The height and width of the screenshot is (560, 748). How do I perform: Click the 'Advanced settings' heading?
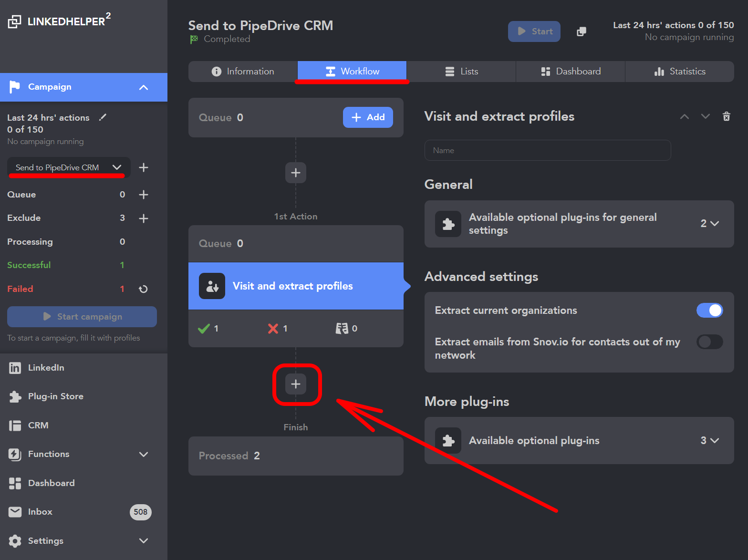(x=481, y=277)
